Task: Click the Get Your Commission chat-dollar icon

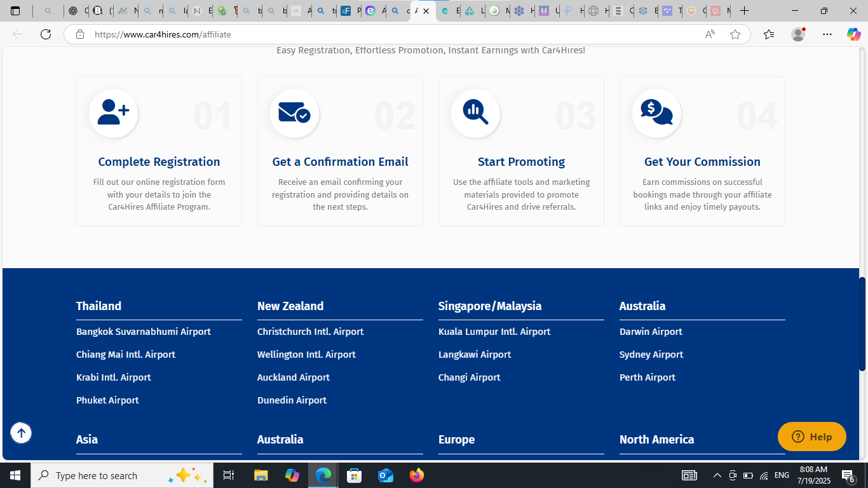Action: point(656,112)
